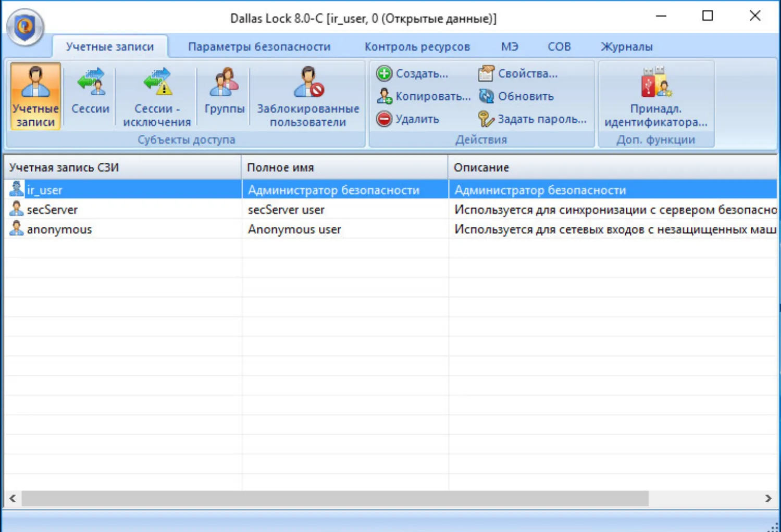
Task: Select the Учетные записи ribbon icon
Action: point(35,96)
